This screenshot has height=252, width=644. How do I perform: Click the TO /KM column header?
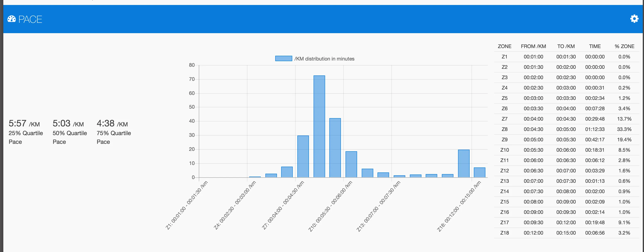pyautogui.click(x=566, y=46)
